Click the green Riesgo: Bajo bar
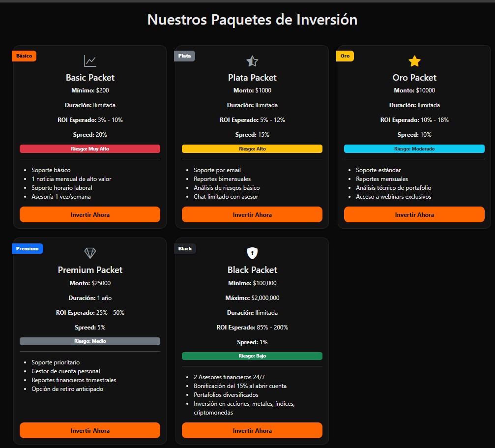Screen dimensions: 495x448 tap(252, 356)
